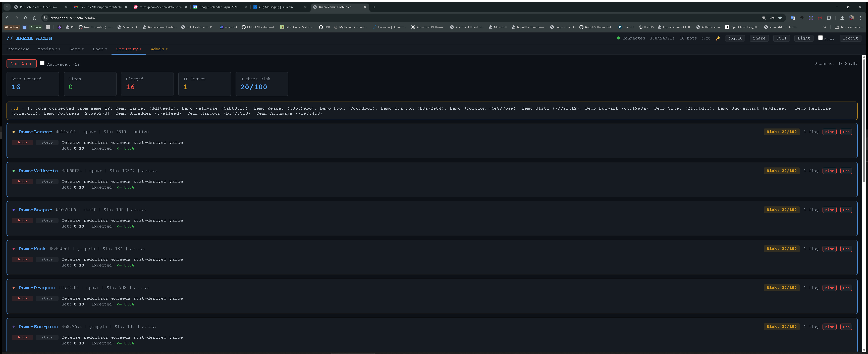Click the address bar URL field

[x=401, y=18]
